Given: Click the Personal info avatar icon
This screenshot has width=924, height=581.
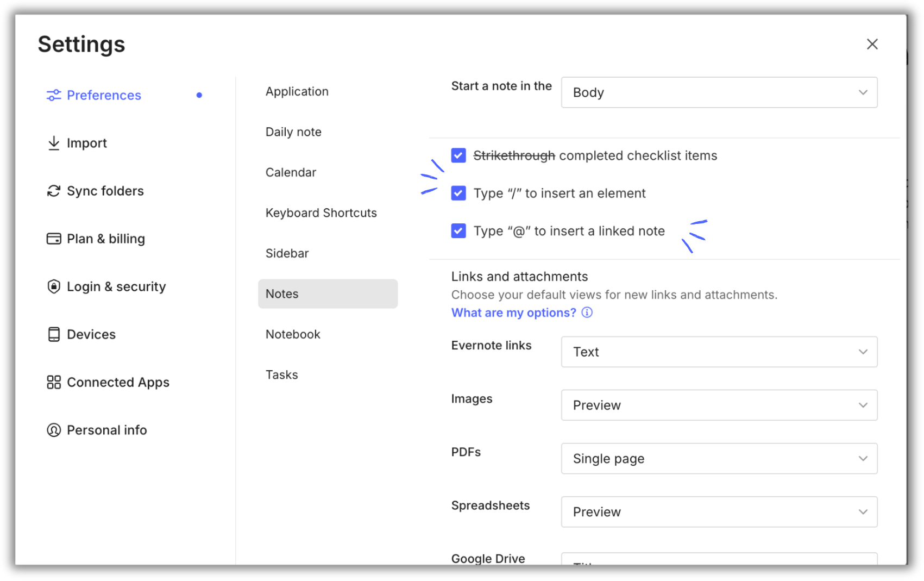Looking at the screenshot, I should (53, 430).
